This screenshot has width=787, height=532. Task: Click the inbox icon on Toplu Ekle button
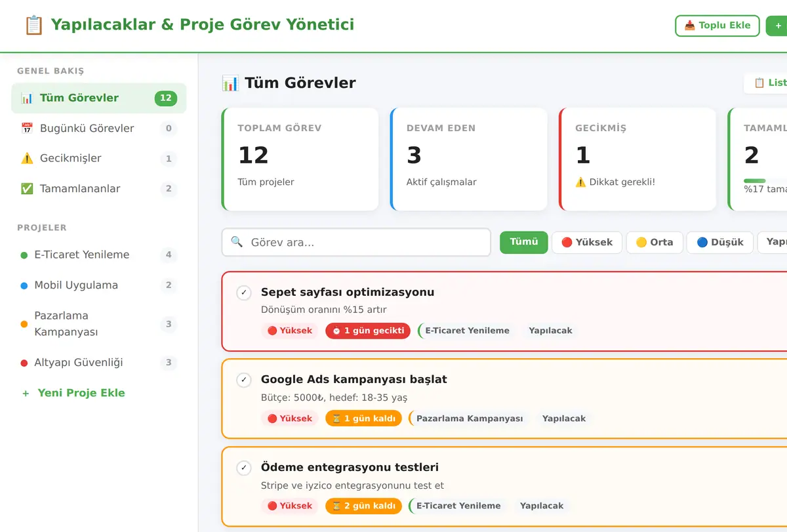tap(690, 26)
